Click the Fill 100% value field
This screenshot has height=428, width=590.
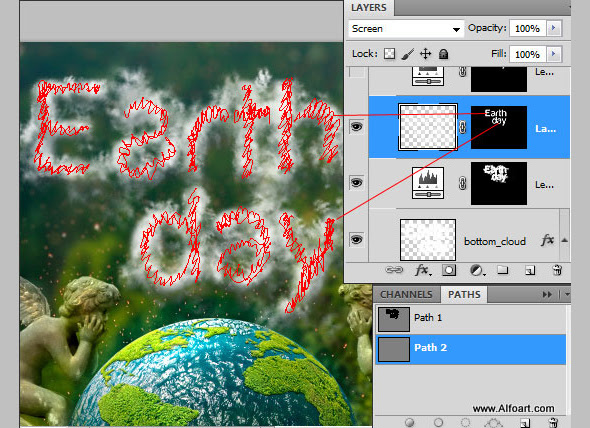528,54
